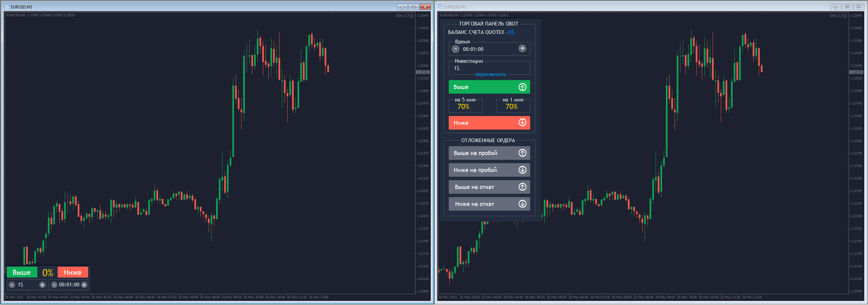This screenshot has height=305, width=868.
Task: Click the green Выше button in trading panel
Action: click(489, 87)
